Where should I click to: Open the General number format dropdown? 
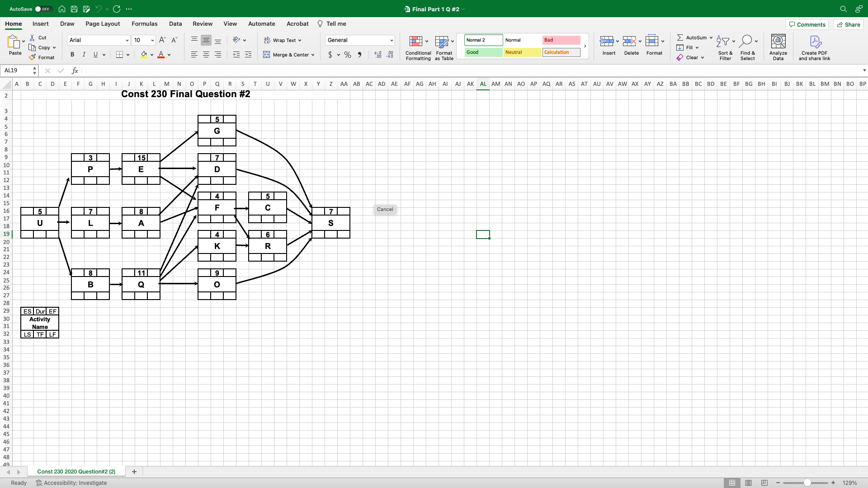pos(392,40)
